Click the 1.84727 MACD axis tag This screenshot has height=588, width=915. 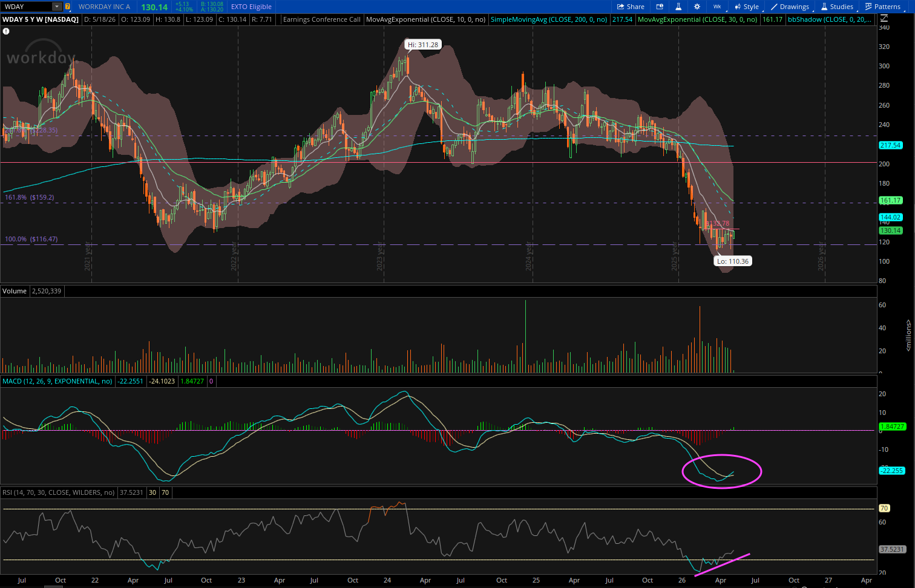point(893,426)
